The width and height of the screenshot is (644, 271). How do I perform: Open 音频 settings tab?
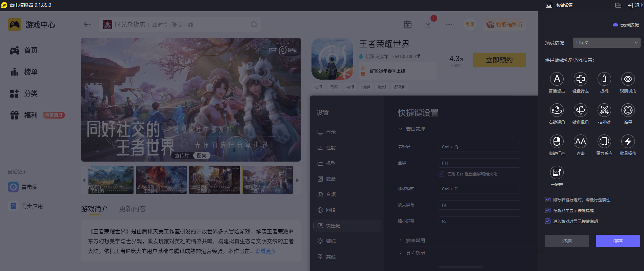pos(347,194)
